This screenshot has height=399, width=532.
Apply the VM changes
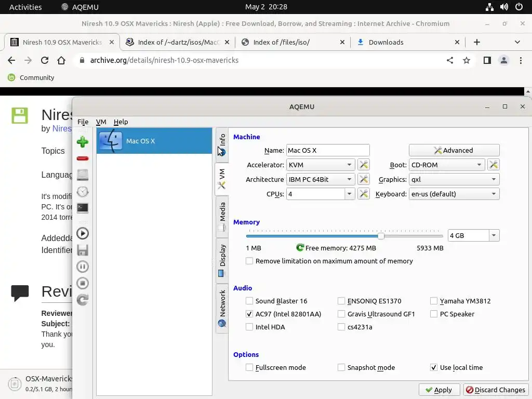click(x=439, y=390)
